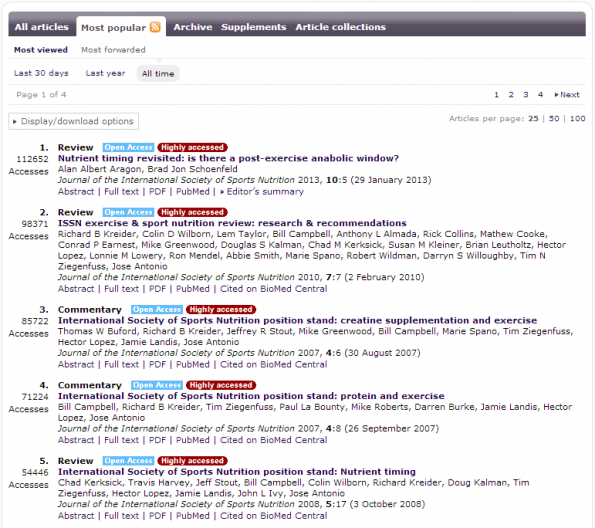
Task: Switch to the All articles tab
Action: coord(42,27)
